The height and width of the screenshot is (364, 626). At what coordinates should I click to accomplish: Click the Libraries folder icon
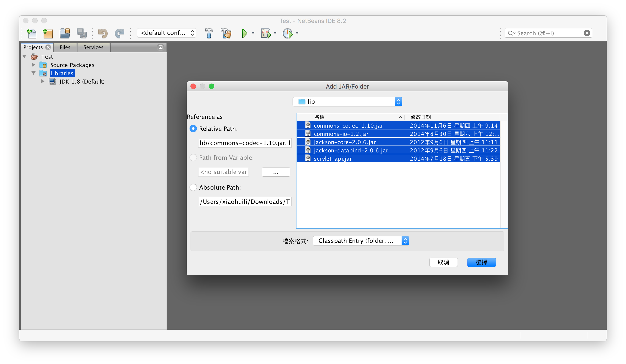43,73
